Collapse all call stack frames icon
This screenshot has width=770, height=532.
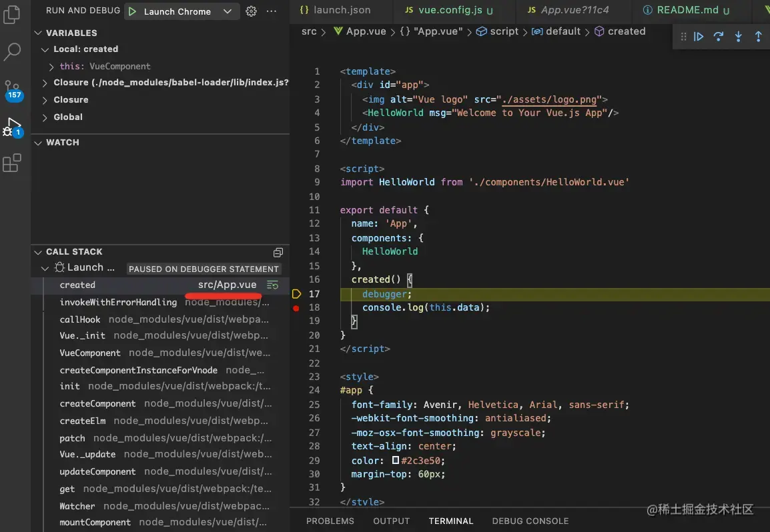click(278, 252)
